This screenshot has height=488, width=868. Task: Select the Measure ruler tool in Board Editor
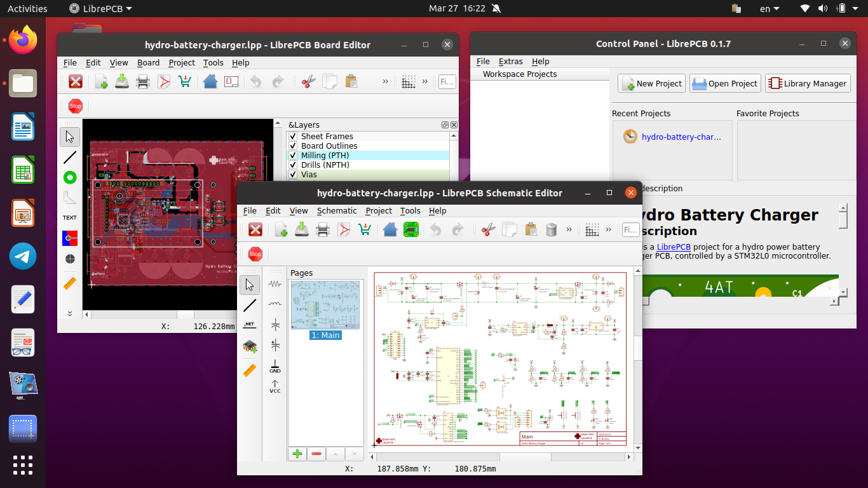click(70, 283)
